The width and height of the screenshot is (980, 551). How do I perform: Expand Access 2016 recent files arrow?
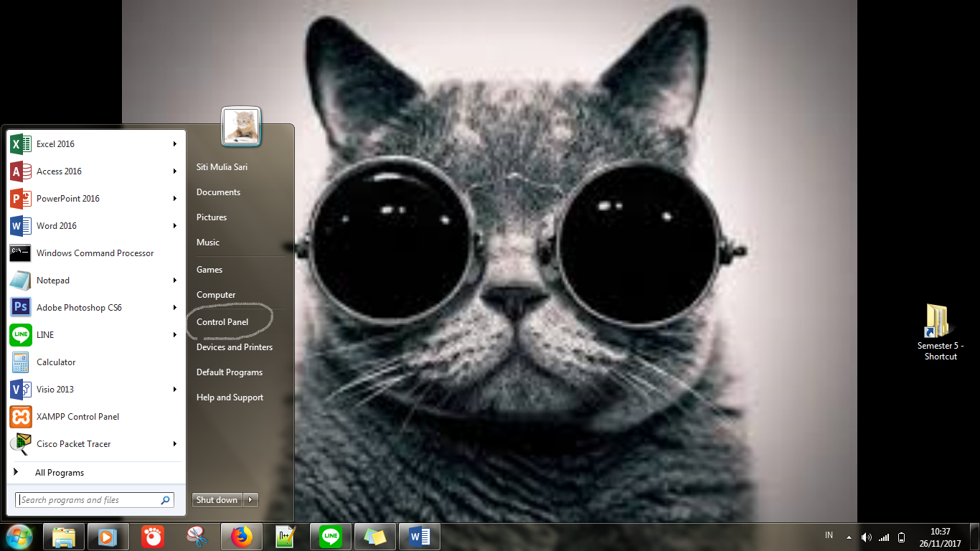click(174, 171)
